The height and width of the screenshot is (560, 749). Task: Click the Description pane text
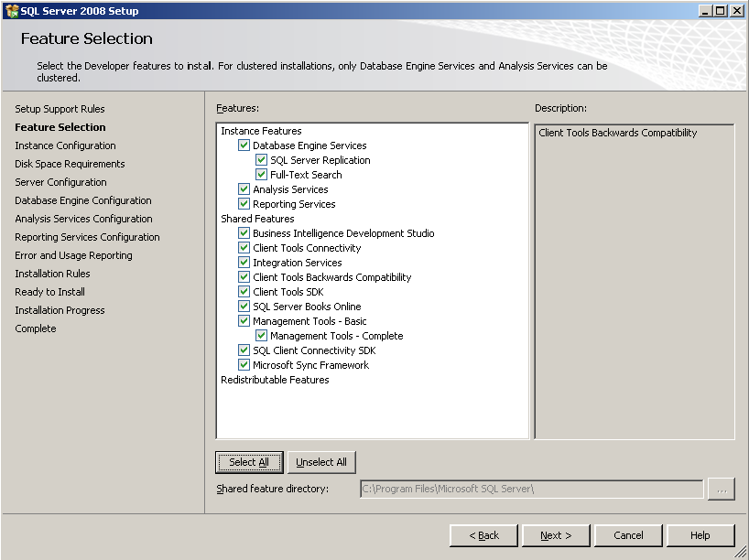618,133
